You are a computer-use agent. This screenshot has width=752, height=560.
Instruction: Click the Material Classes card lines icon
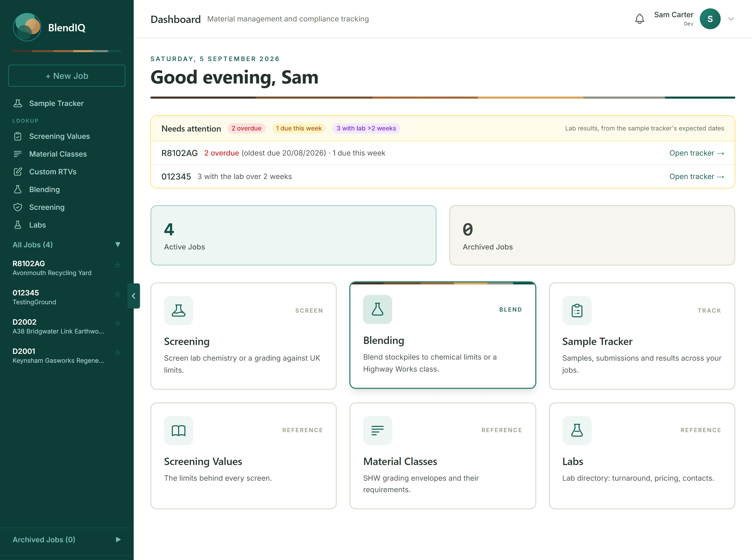(377, 431)
